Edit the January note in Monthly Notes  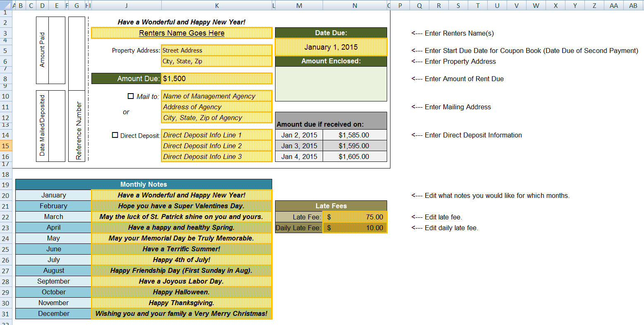[182, 195]
